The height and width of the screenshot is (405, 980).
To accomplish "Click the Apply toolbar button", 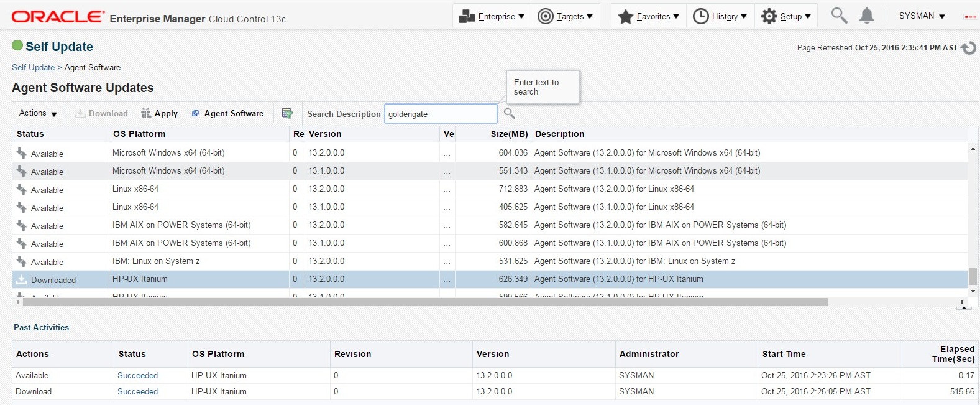I will click(160, 113).
